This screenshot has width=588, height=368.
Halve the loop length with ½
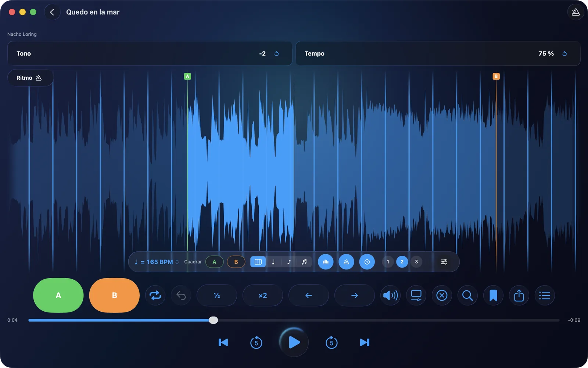217,296
